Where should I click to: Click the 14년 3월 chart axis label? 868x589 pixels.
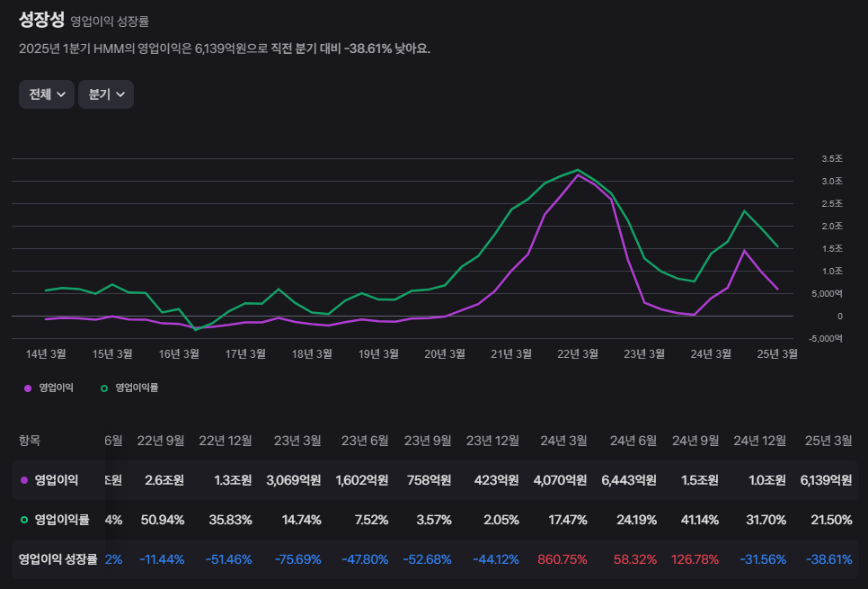click(x=46, y=353)
